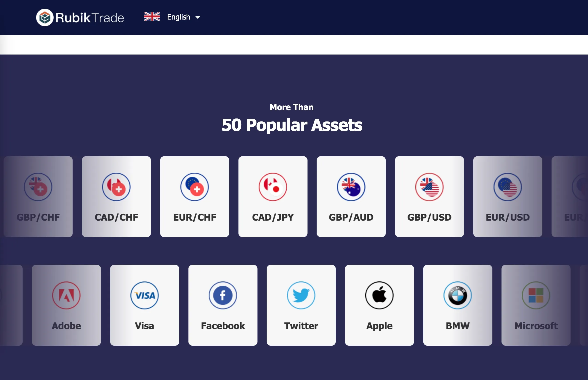Choose the English language label
This screenshot has width=588, height=380.
tap(179, 17)
